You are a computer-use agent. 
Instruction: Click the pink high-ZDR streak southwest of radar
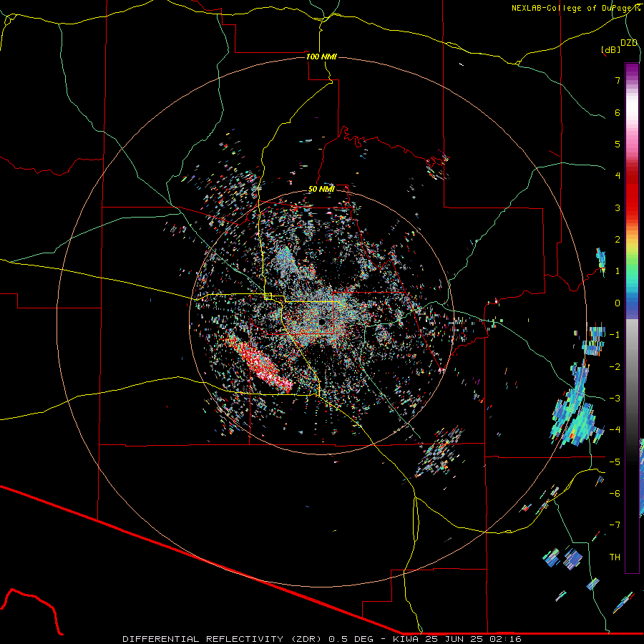(260, 363)
